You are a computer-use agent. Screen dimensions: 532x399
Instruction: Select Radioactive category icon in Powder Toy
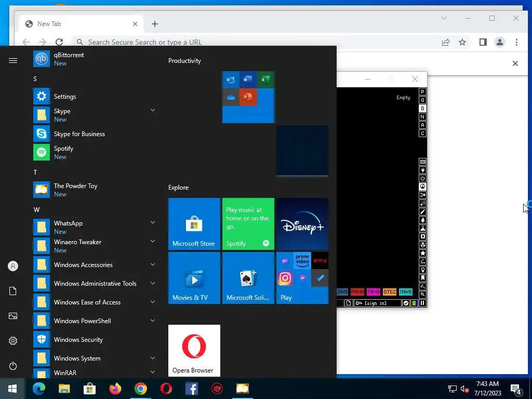click(422, 245)
